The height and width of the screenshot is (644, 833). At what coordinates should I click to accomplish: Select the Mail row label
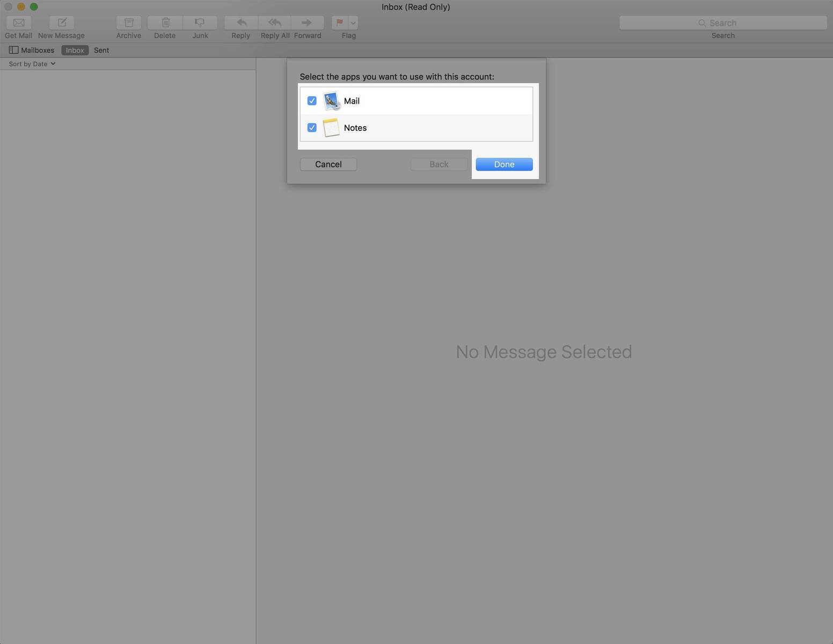point(352,101)
